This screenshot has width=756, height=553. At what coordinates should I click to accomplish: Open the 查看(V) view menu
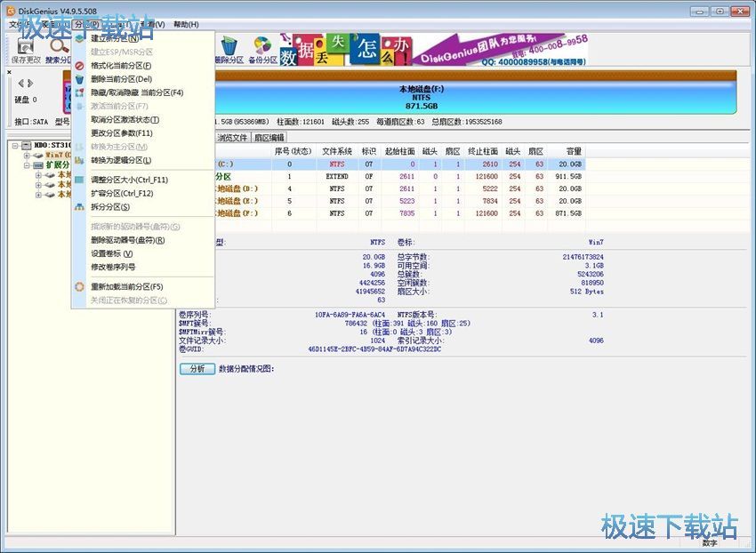pos(152,24)
